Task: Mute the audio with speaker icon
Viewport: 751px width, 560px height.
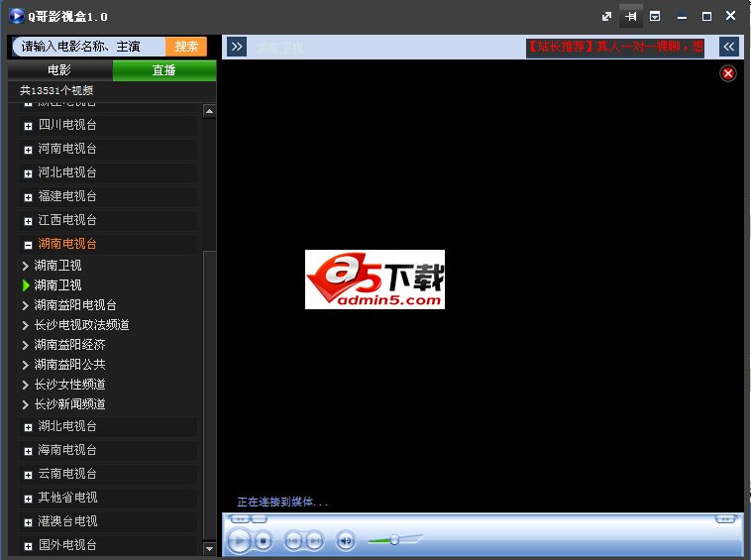Action: (x=345, y=540)
